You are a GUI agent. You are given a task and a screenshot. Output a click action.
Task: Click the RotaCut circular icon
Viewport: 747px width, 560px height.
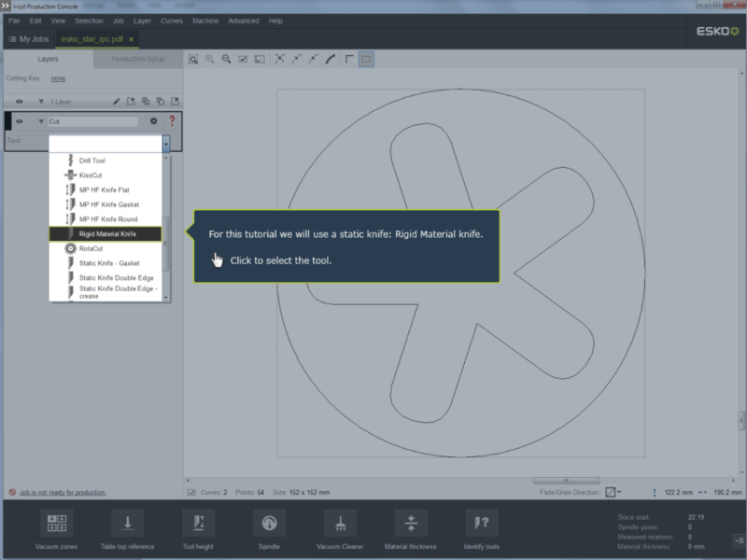click(x=71, y=248)
